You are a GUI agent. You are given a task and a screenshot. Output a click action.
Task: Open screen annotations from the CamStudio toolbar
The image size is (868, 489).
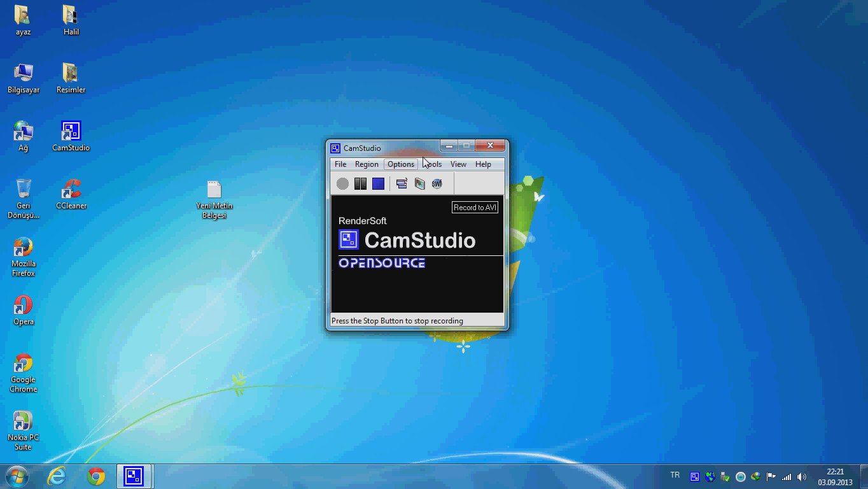pyautogui.click(x=419, y=183)
